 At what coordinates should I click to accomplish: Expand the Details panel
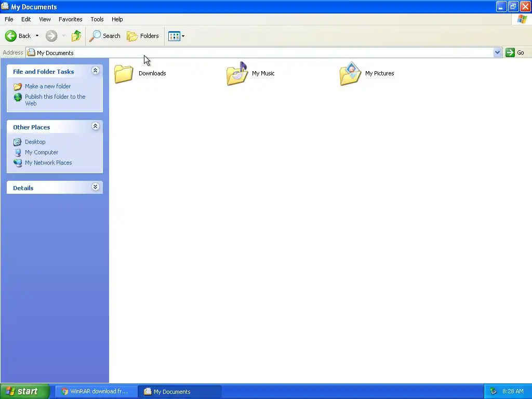[96, 187]
